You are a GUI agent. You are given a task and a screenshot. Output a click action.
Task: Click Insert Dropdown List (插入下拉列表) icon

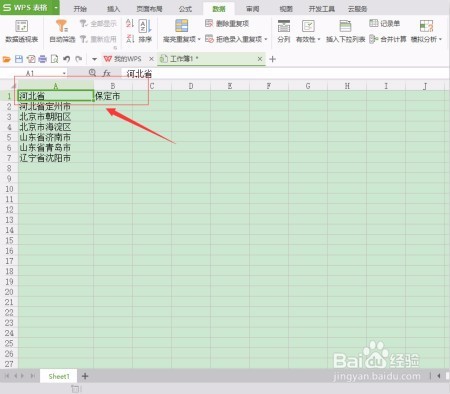pyautogui.click(x=345, y=26)
